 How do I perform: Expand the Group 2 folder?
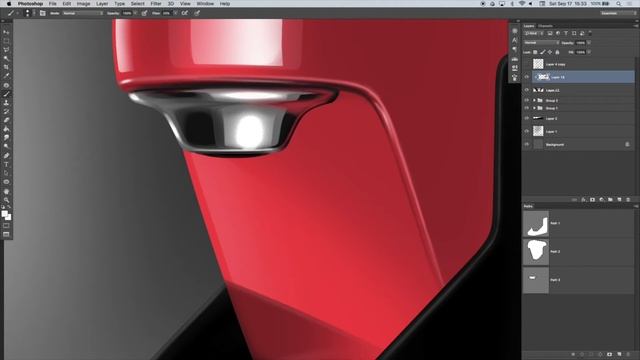click(x=534, y=100)
